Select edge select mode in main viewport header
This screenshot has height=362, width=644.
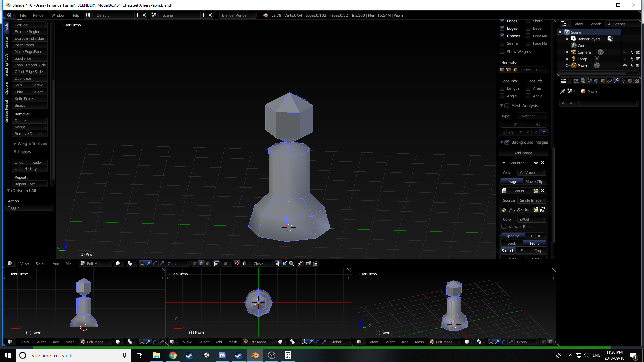click(x=201, y=264)
